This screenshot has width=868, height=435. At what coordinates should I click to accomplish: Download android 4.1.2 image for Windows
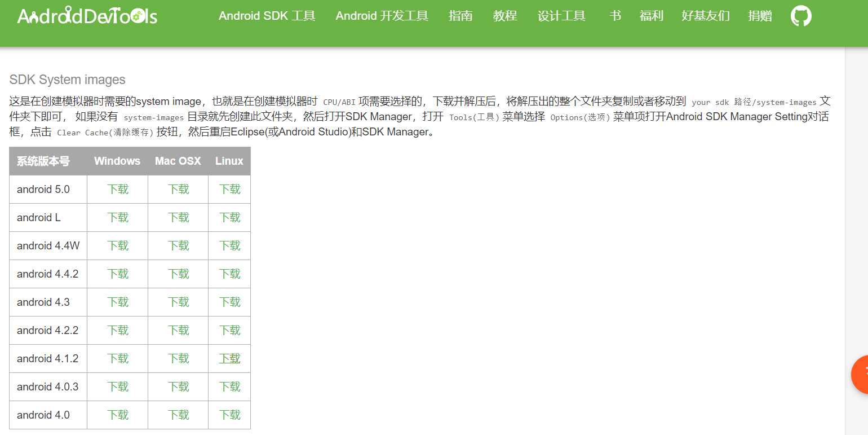[118, 358]
